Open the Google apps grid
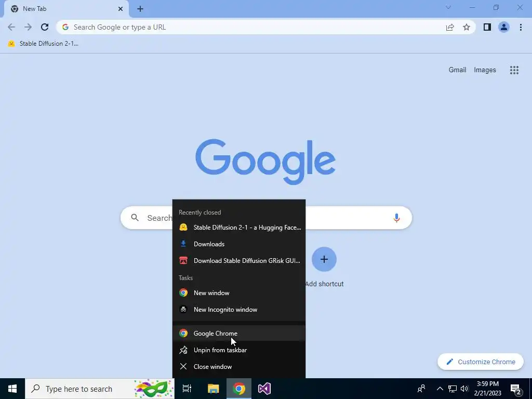 click(x=514, y=70)
